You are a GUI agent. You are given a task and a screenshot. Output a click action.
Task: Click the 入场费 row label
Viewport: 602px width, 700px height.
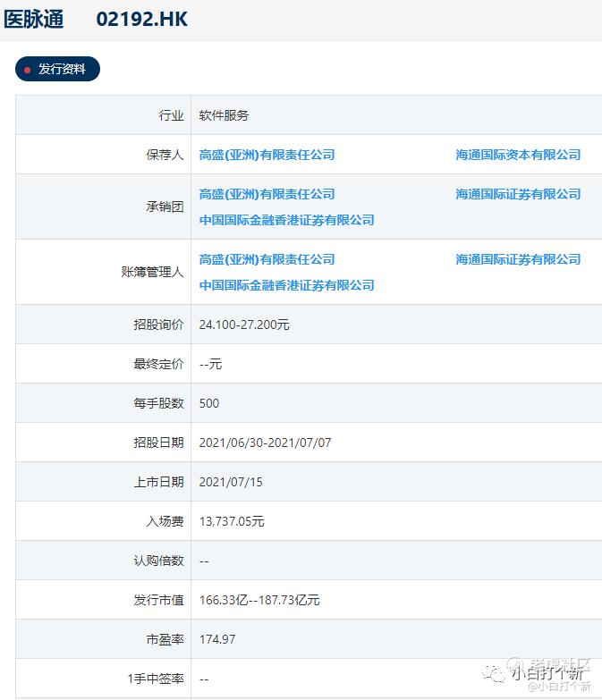point(165,521)
